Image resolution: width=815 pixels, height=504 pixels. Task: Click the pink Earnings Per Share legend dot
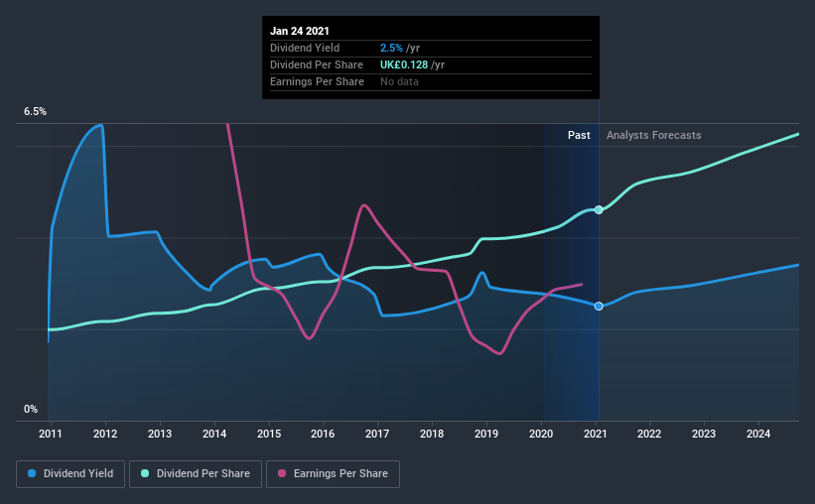[x=282, y=473]
